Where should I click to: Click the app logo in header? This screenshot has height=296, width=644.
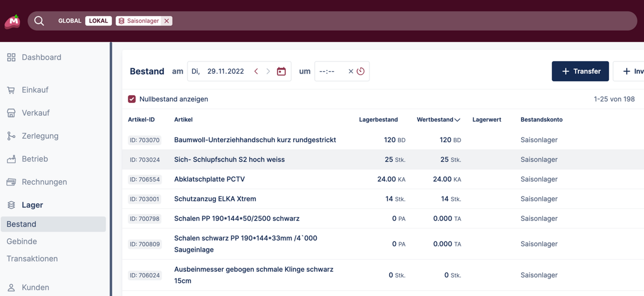pyautogui.click(x=13, y=22)
